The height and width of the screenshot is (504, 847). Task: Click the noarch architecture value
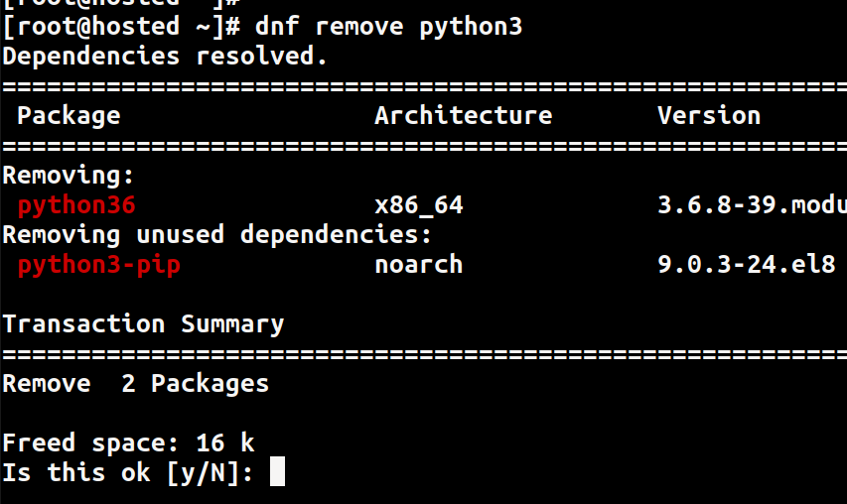coord(419,265)
